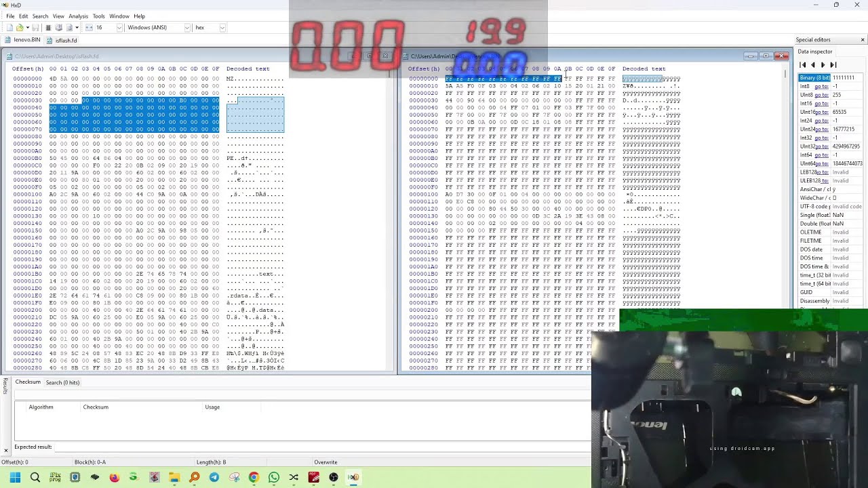Image resolution: width=868 pixels, height=488 pixels.
Task: Select the Binary (8 bit) inspector row
Action: 831,78
